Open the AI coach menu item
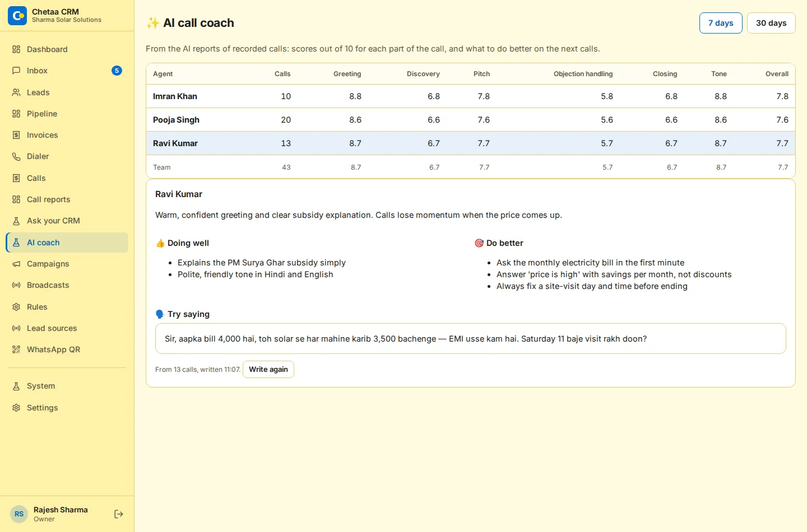This screenshot has width=807, height=532. 67,242
